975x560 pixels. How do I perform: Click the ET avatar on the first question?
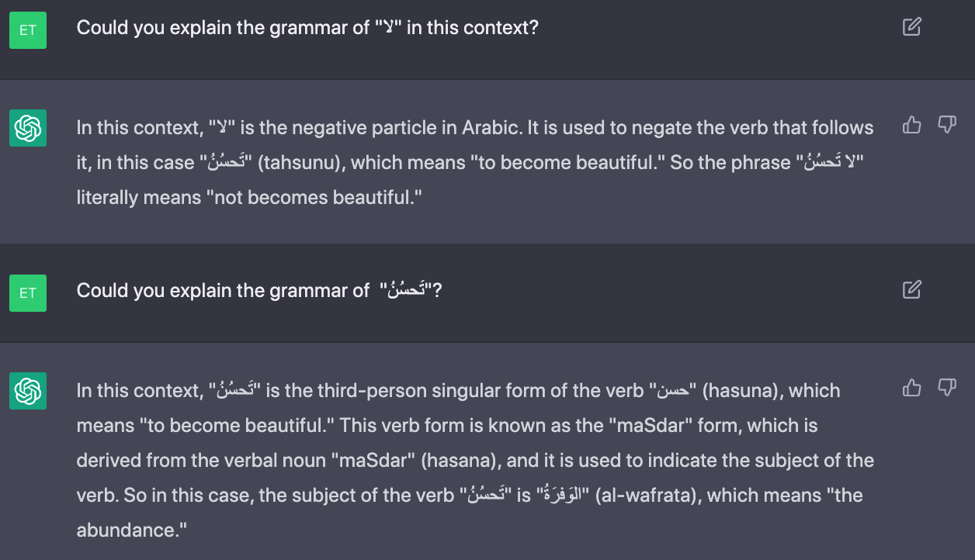(28, 29)
